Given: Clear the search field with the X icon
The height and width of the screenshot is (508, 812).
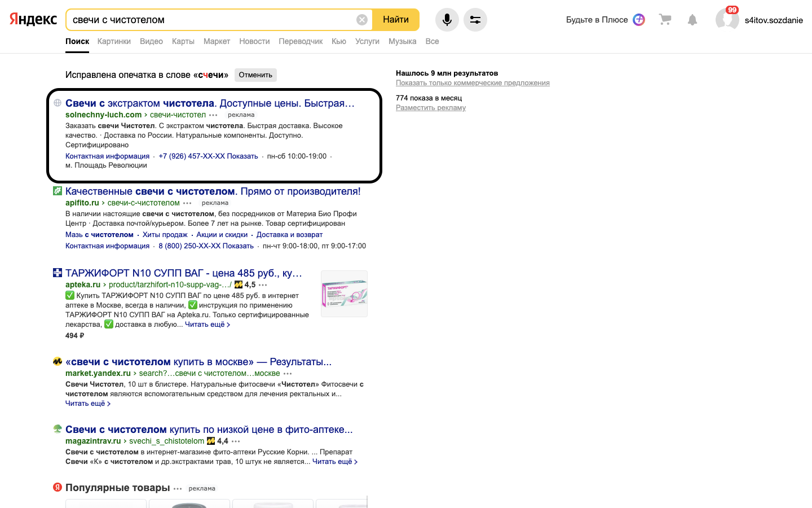Looking at the screenshot, I should [x=362, y=20].
